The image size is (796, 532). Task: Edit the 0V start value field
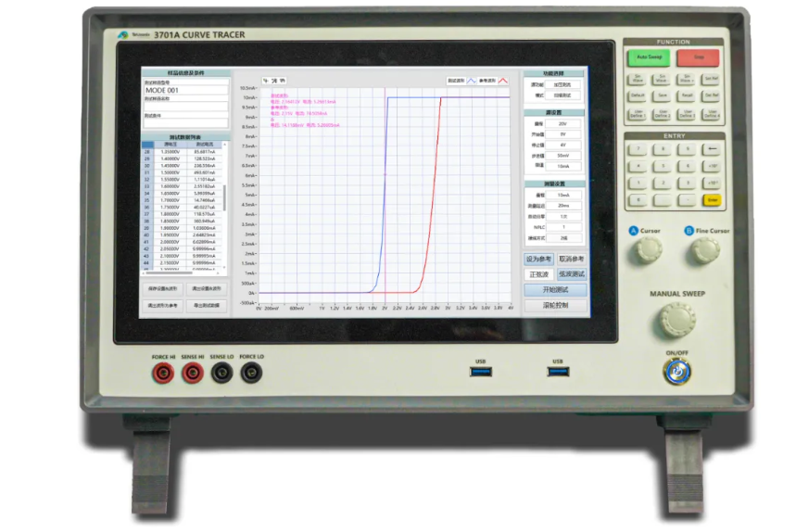click(563, 134)
